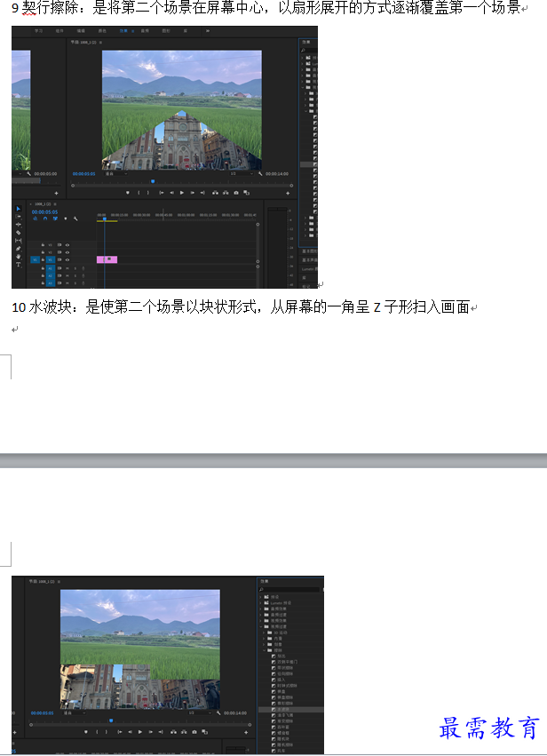Screen dimensions: 547x756
Task: Switch to the 编辑 workspace tab
Action: [81, 31]
